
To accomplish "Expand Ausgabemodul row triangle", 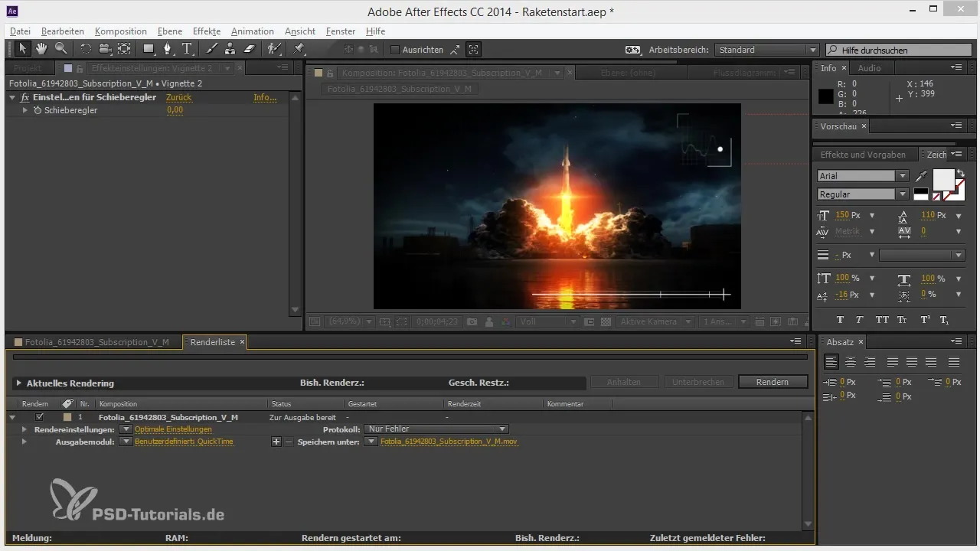I will tap(24, 442).
